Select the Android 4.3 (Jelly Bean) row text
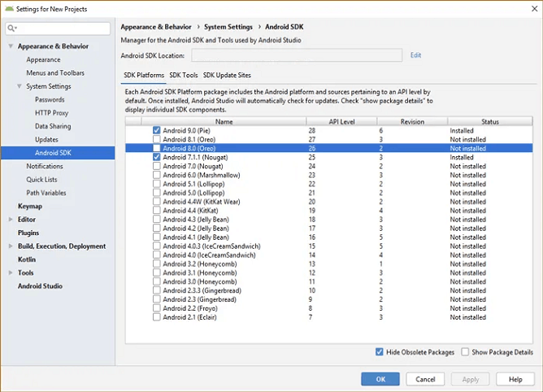This screenshot has width=543, height=392. point(196,220)
